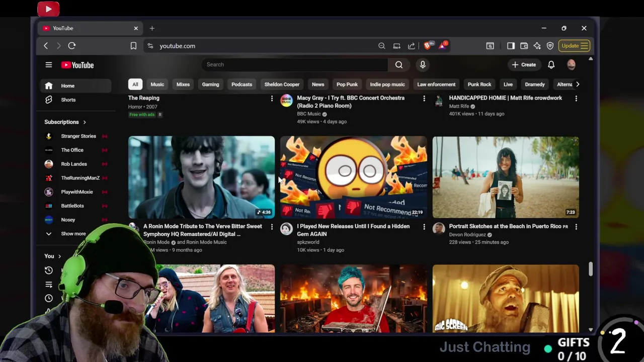This screenshot has width=644, height=362.
Task: Select the Gaming filter chip
Action: (x=210, y=84)
